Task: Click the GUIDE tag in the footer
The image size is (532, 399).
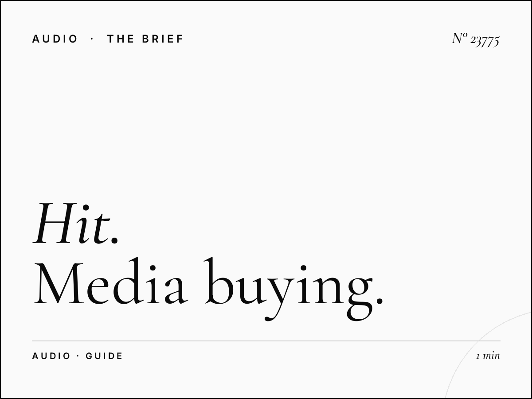Action: coord(104,356)
